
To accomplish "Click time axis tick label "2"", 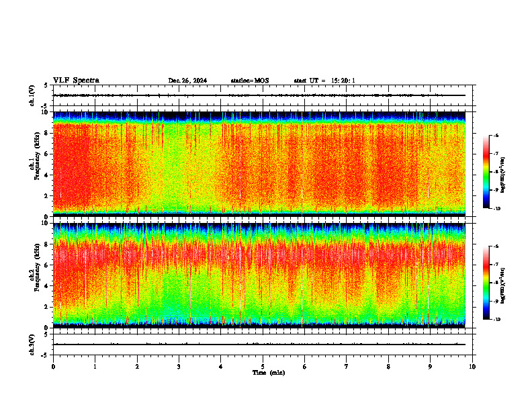I will click(137, 367).
